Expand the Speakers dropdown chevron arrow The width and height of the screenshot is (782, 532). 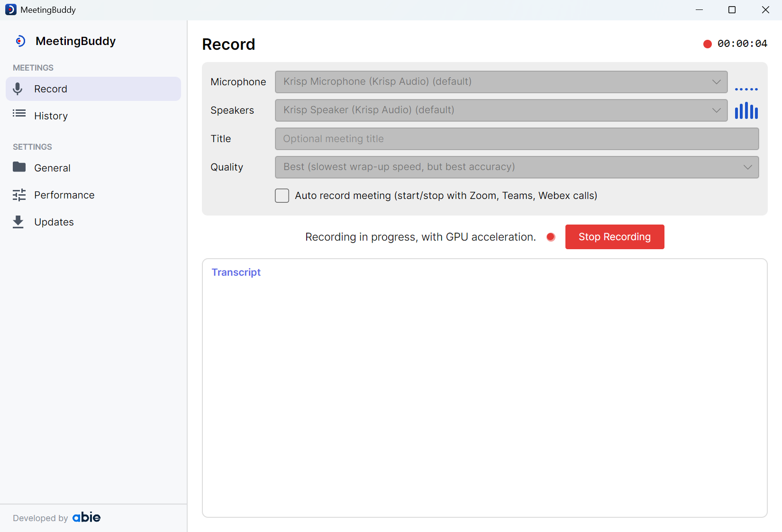point(716,110)
